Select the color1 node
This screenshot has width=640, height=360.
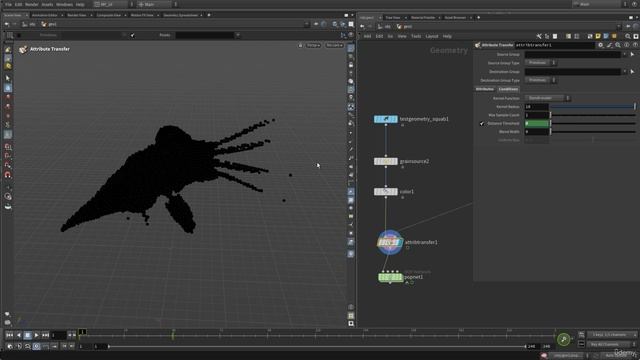(x=386, y=191)
